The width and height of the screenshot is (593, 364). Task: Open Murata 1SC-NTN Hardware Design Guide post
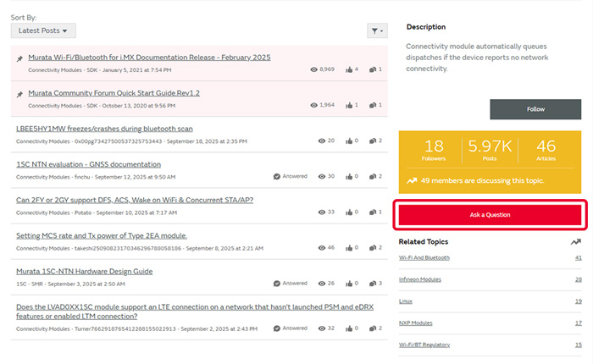click(x=84, y=271)
